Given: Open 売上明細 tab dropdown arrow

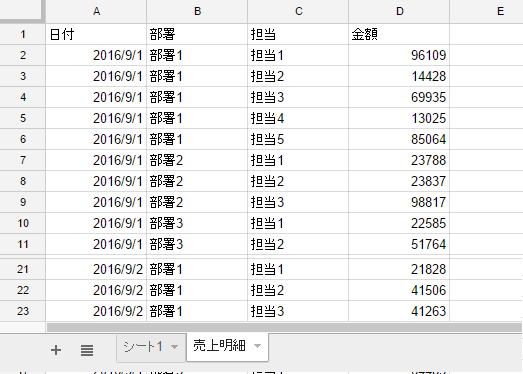Looking at the screenshot, I should click(257, 346).
